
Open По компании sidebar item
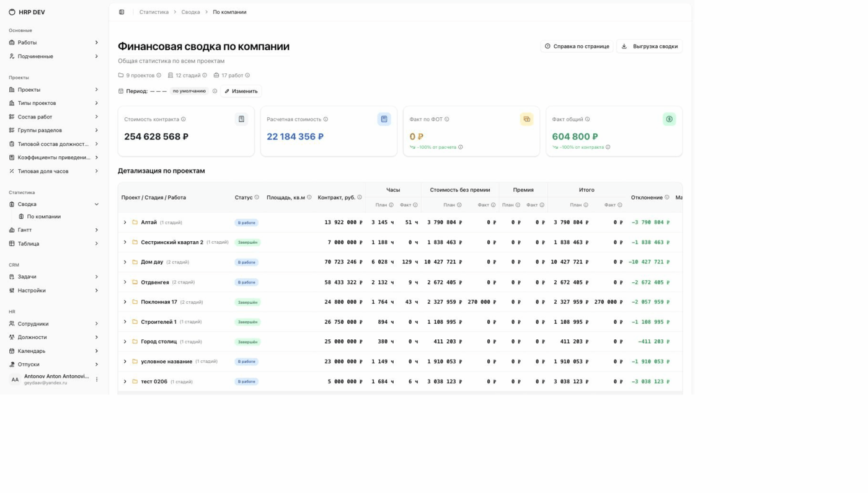point(44,216)
